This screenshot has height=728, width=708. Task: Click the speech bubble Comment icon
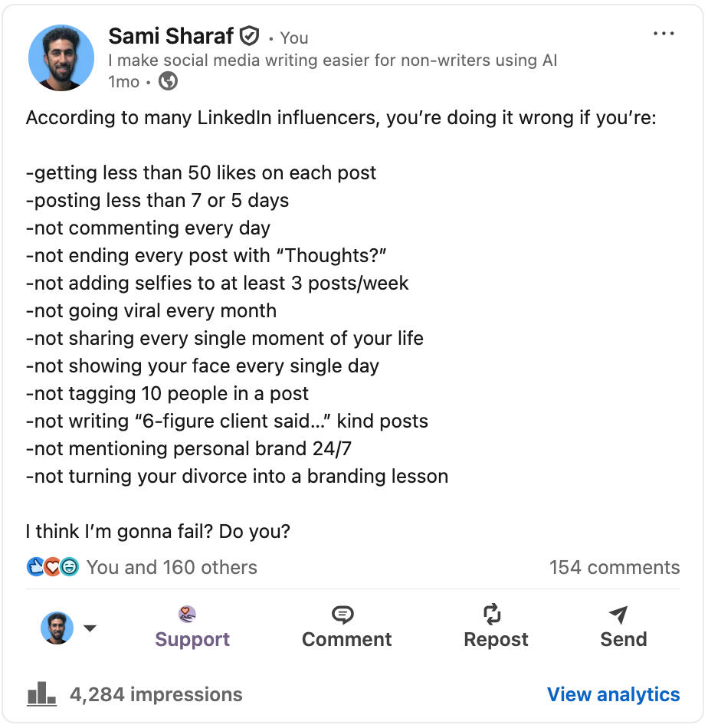[343, 615]
